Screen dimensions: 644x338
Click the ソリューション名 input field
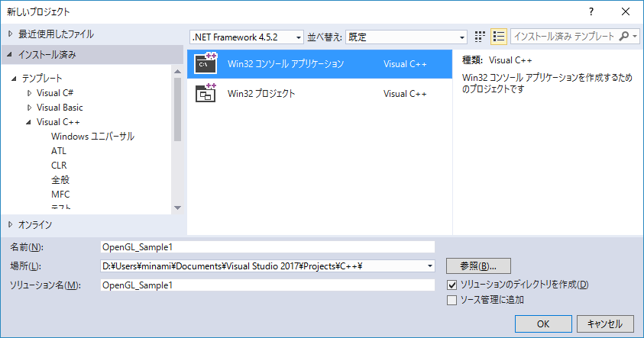click(267, 285)
